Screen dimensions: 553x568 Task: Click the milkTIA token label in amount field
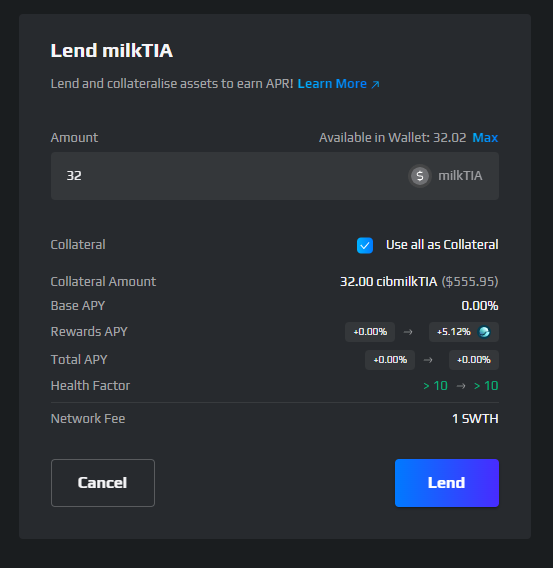(x=460, y=176)
